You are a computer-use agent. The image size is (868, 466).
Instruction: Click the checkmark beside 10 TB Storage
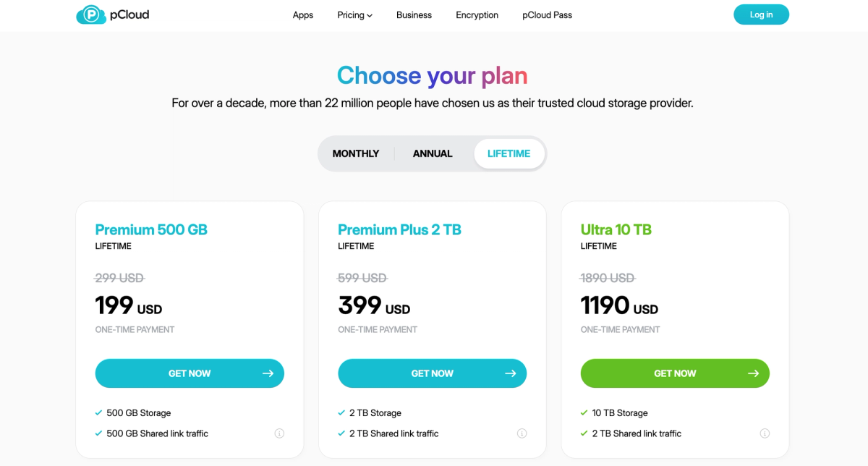584,412
